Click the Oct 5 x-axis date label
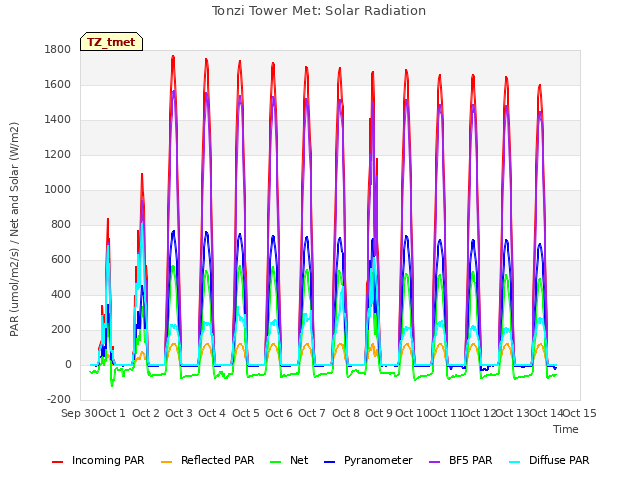 (x=246, y=413)
